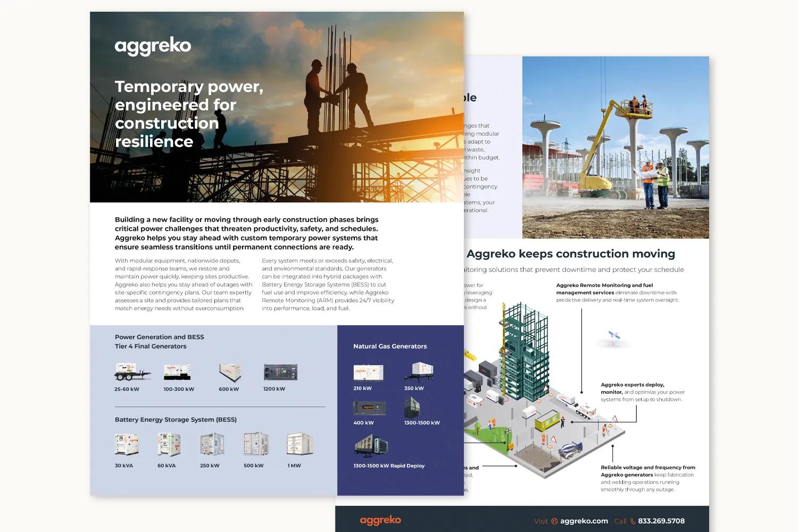
Task: Click the "1200 kW" label
Action: [274, 389]
